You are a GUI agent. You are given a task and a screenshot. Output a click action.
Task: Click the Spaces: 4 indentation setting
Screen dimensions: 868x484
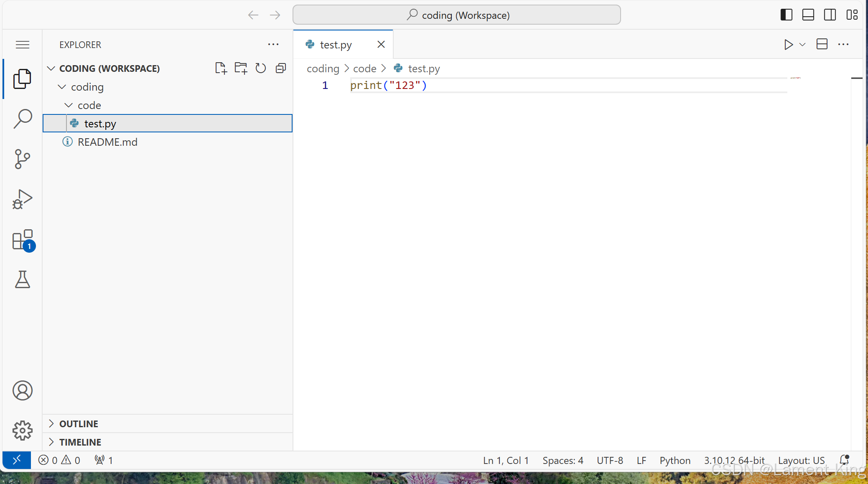click(563, 460)
